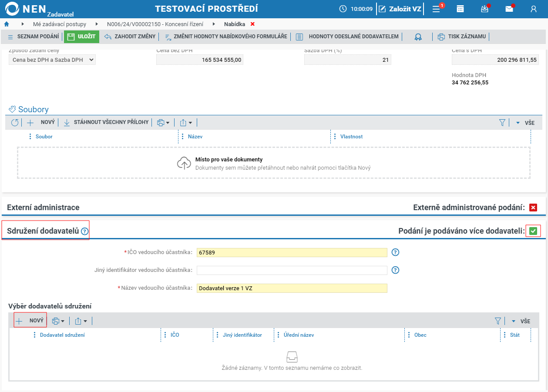
Task: Click the Externí administrace heading
Action: click(x=43, y=208)
